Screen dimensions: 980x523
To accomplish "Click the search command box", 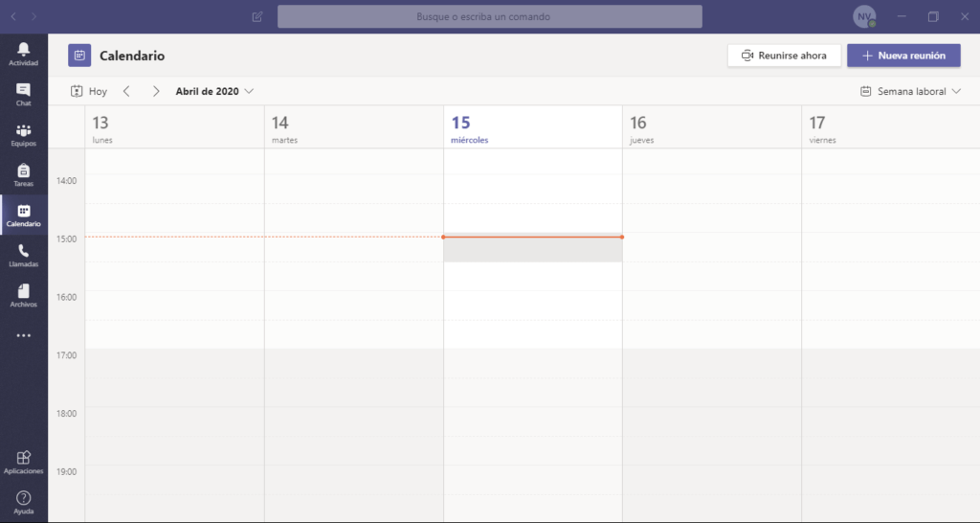I will (x=489, y=17).
